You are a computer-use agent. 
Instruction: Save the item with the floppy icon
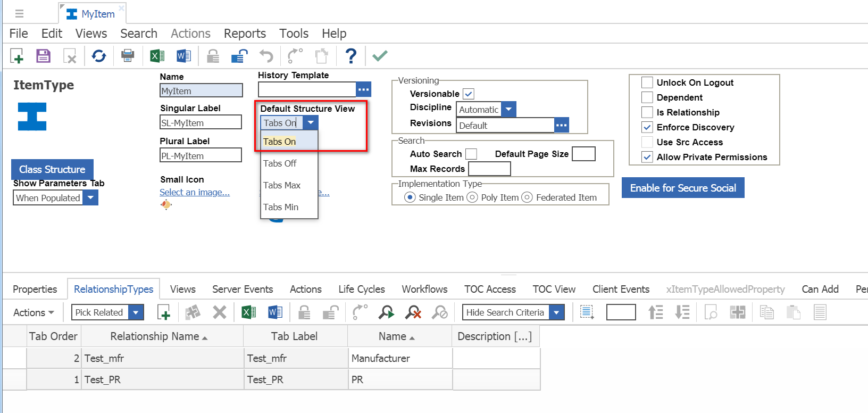(44, 56)
